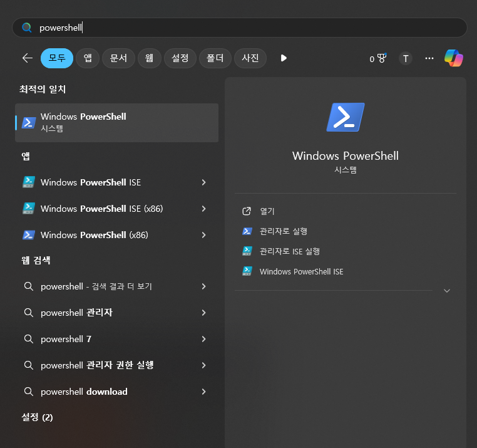Open web suggestion powershell 7
The width and height of the screenshot is (477, 448).
(117, 339)
